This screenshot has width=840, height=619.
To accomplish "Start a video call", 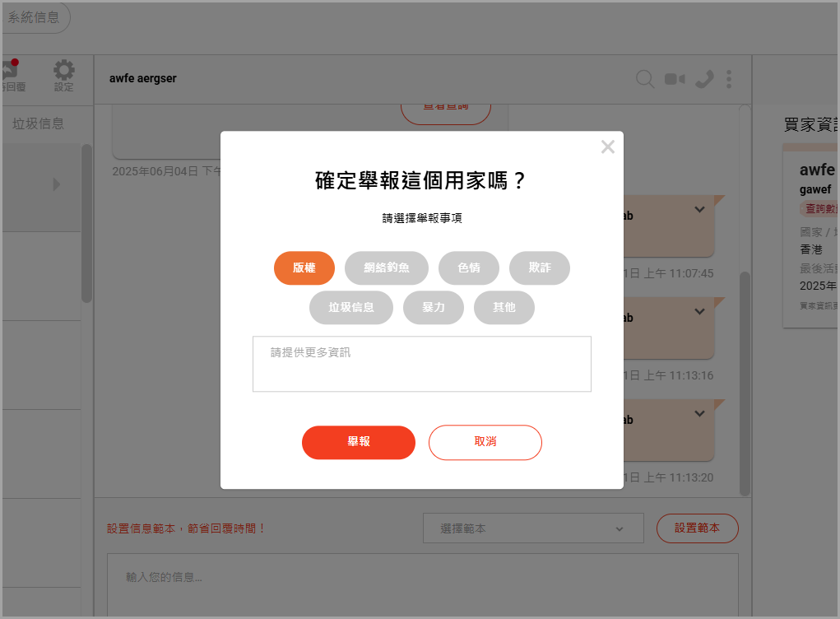I will (675, 79).
